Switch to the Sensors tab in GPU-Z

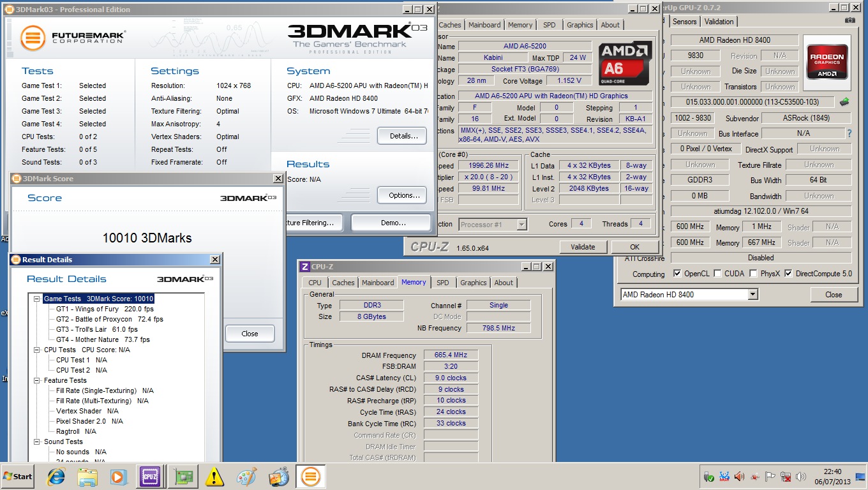pos(685,22)
